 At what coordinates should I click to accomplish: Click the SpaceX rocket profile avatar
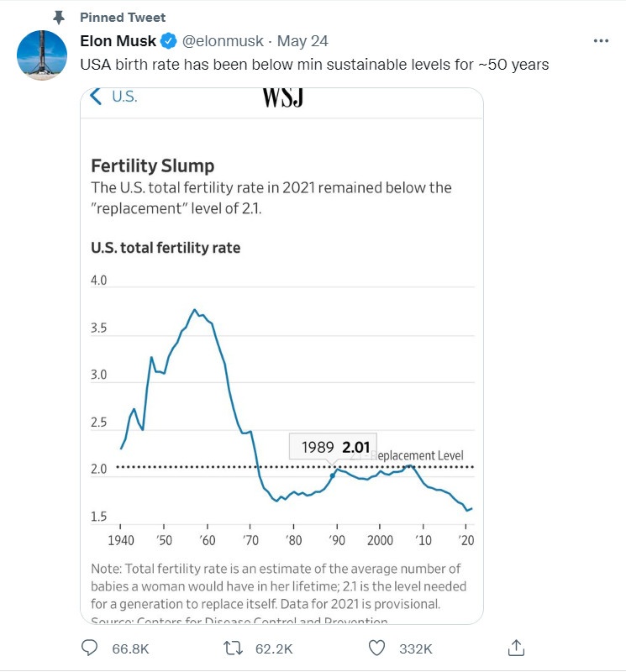click(40, 54)
